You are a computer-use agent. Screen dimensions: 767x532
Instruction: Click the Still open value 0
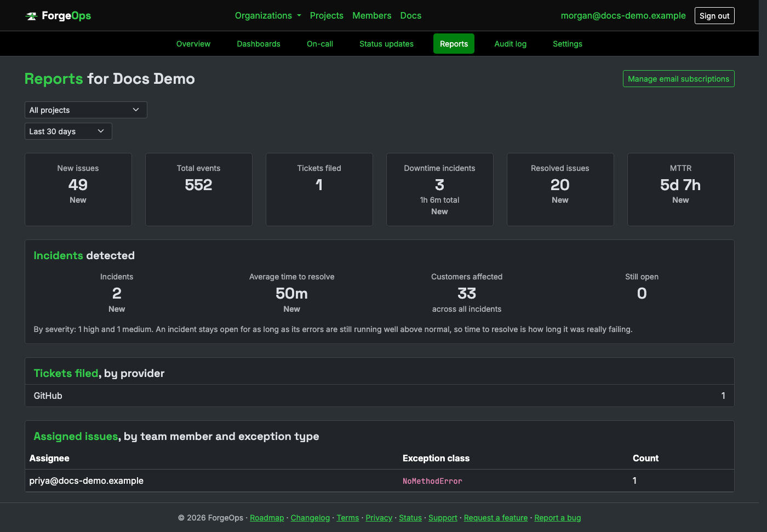[x=642, y=294]
